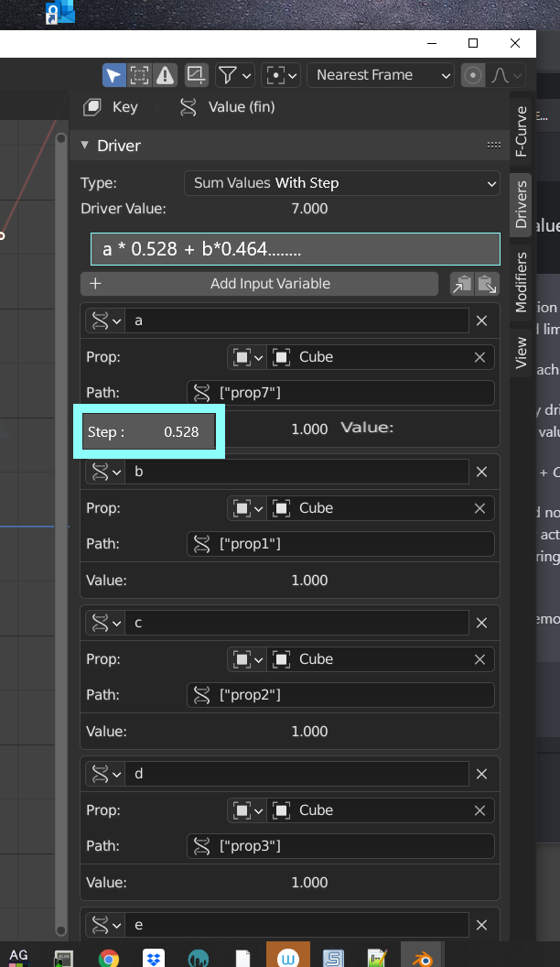Viewport: 560px width, 967px height.
Task: Click the Driver Value 7.000 readout
Action: (x=309, y=209)
